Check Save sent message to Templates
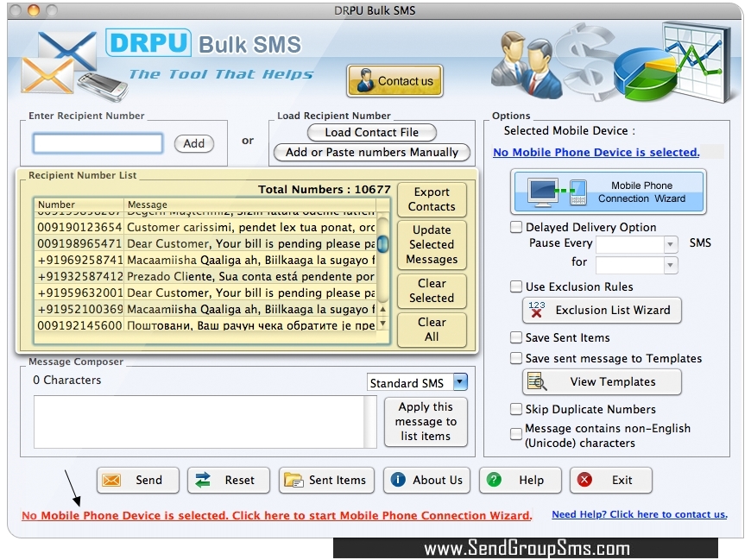The height and width of the screenshot is (560, 751). 516,358
